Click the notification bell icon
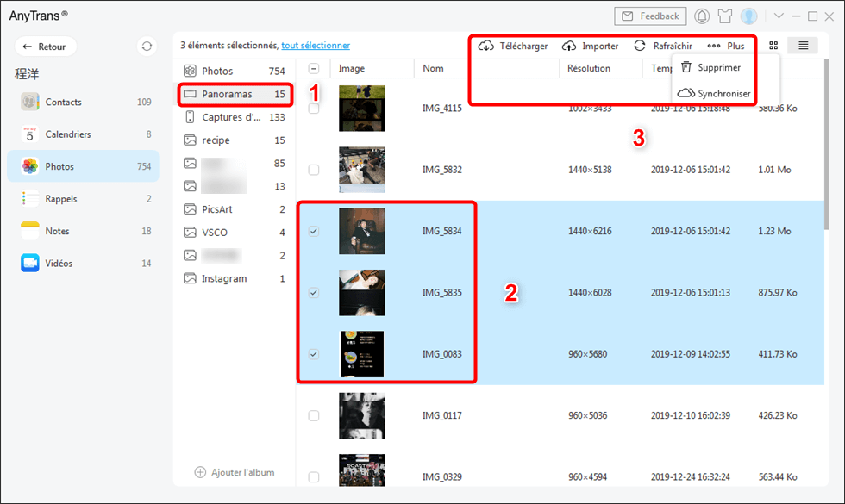 click(702, 16)
